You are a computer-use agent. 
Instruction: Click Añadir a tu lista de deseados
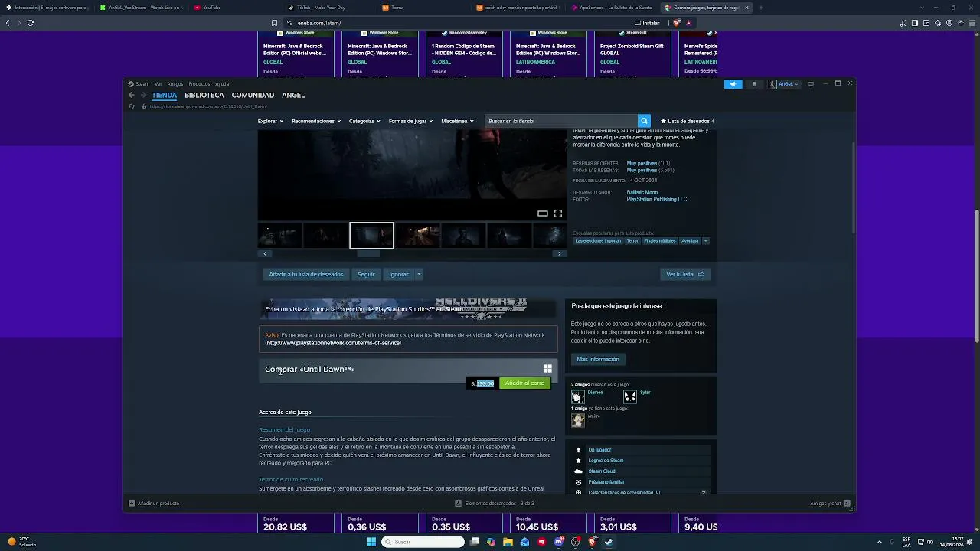[x=306, y=274]
